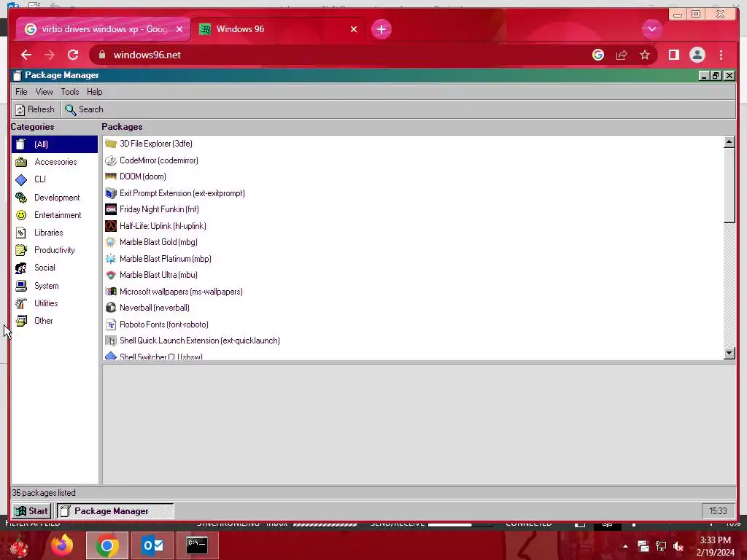The width and height of the screenshot is (747, 560).
Task: Open the Utilities category
Action: coord(54,303)
